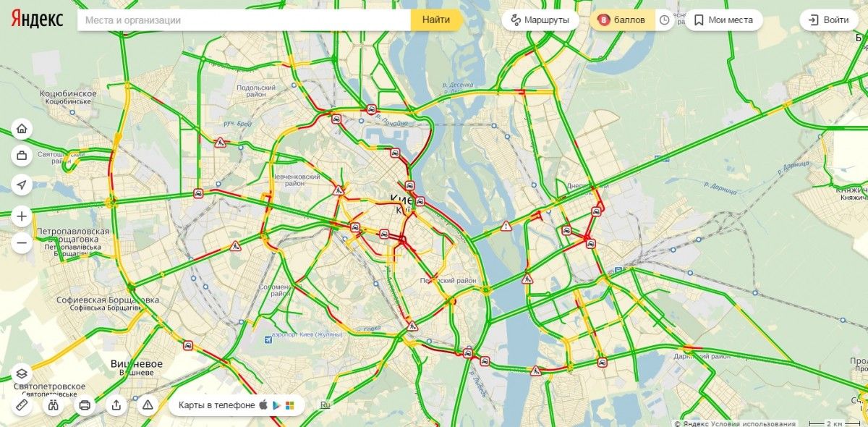Image resolution: width=868 pixels, height=427 pixels.
Task: Click the Home location icon
Action: tap(22, 130)
